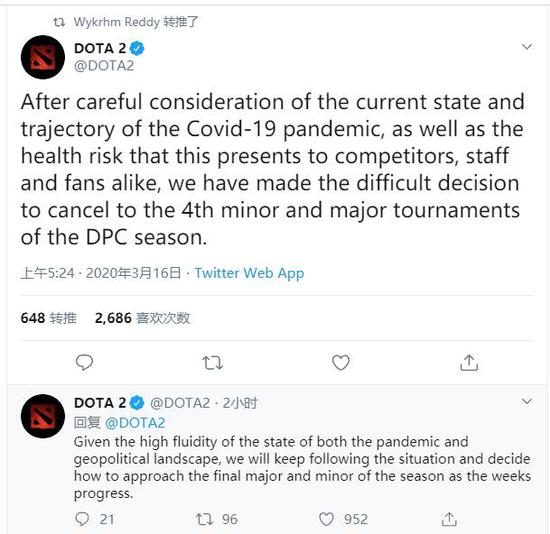Viewport: 550px width, 534px height.
Task: Open the DOTA 2 profile avatar on main tweet
Action: tap(43, 57)
